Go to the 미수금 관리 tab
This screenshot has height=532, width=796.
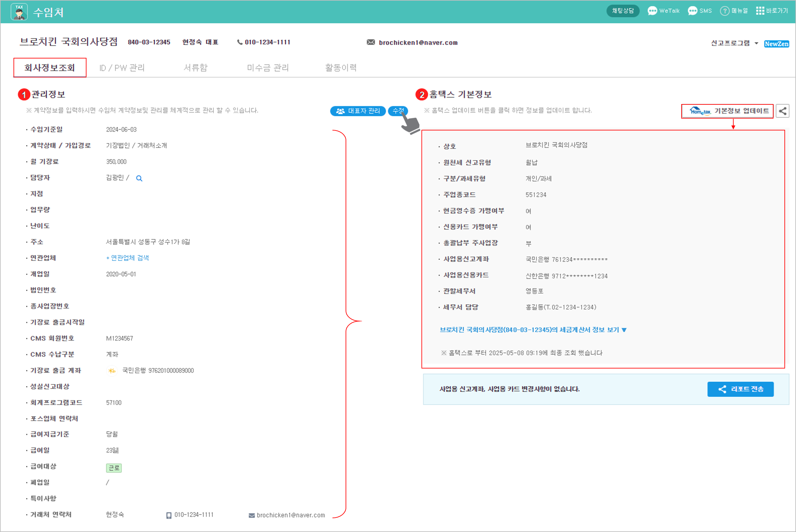268,68
